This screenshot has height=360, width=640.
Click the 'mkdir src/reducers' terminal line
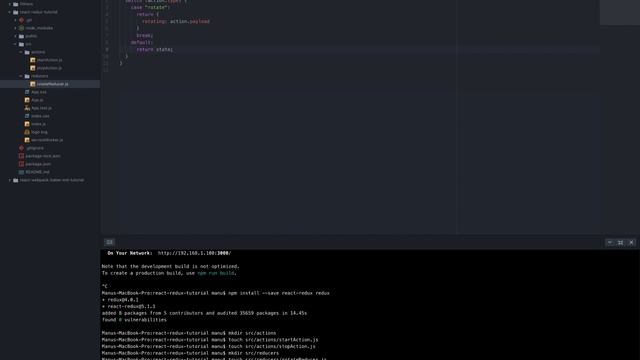click(x=253, y=353)
